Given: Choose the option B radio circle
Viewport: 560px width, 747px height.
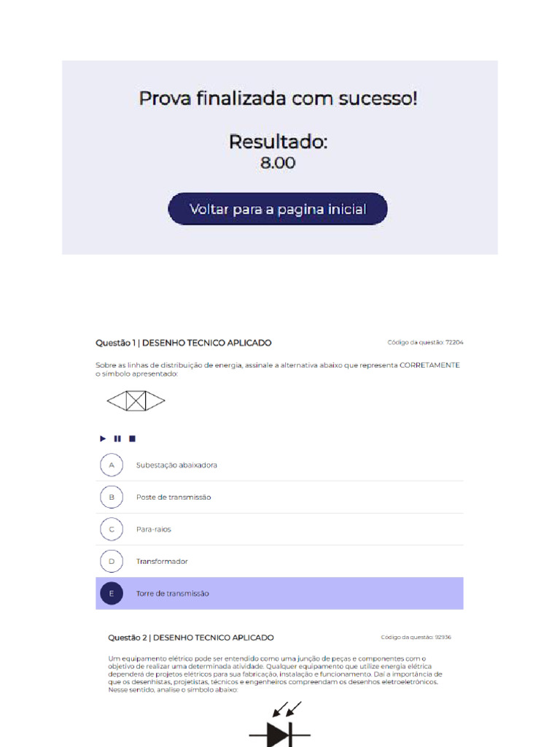Looking at the screenshot, I should click(112, 497).
